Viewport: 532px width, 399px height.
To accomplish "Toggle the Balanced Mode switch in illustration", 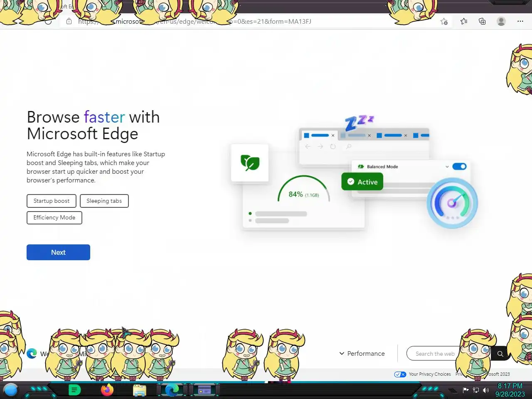I will click(459, 166).
